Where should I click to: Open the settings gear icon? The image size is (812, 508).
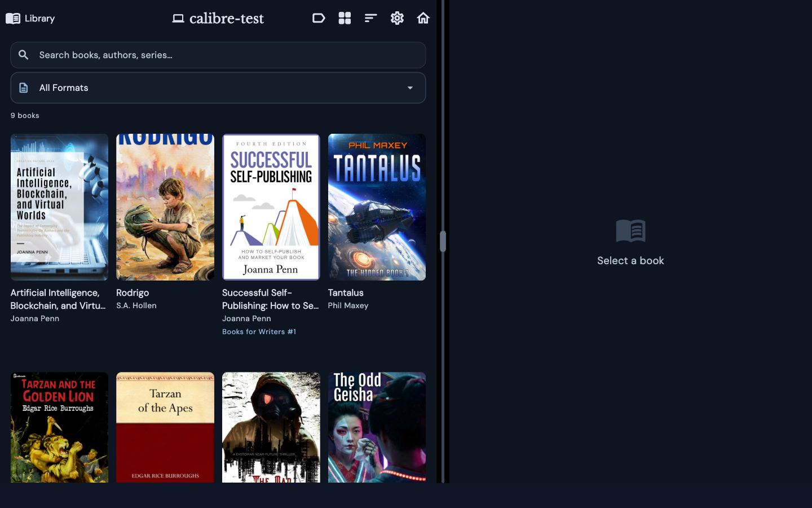(x=397, y=18)
